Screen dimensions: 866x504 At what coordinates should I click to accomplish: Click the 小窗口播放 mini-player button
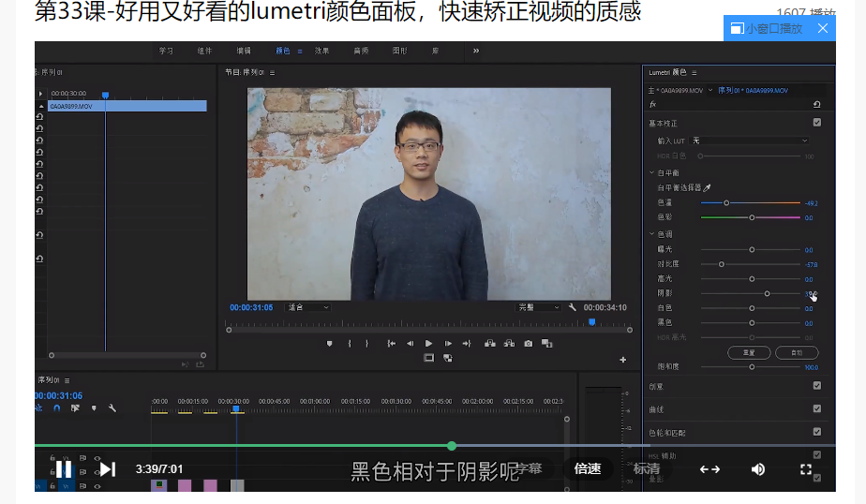coord(768,28)
